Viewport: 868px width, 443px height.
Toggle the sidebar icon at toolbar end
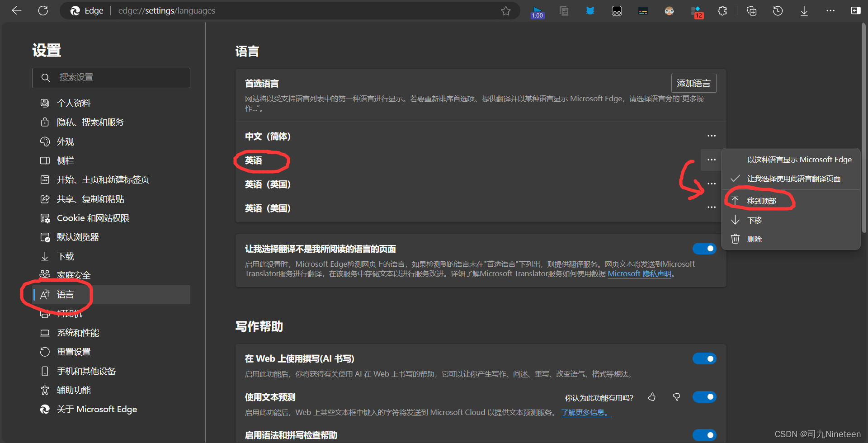(856, 11)
